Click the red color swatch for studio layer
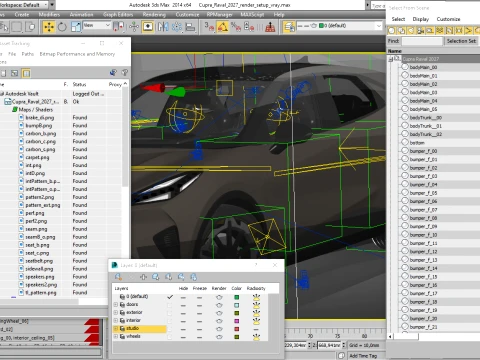Screen dimensions: 480x360 point(237,329)
